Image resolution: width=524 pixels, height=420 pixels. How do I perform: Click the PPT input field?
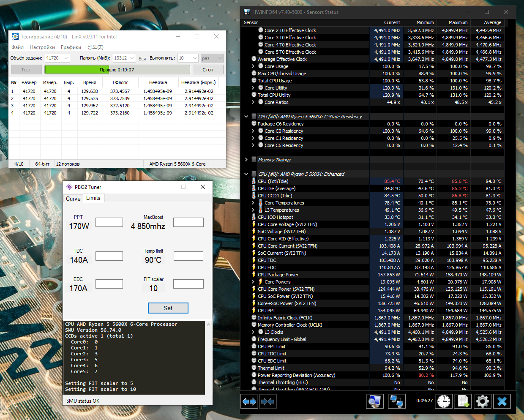pos(109,222)
